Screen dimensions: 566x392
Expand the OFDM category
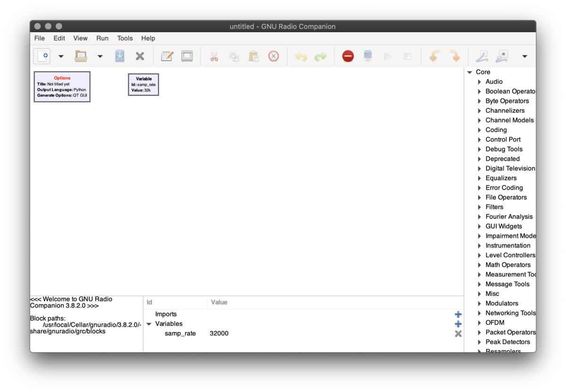(480, 323)
